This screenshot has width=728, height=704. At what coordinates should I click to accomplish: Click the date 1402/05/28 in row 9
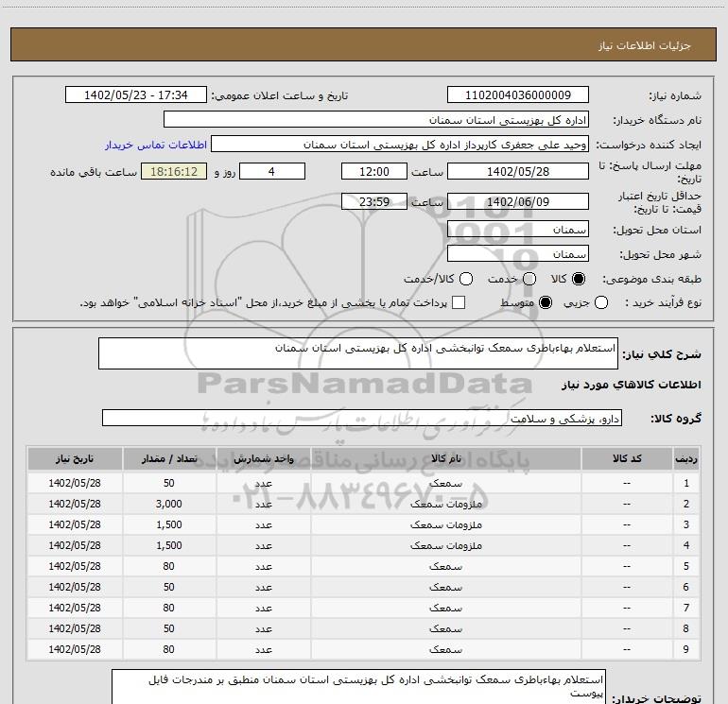(75, 650)
